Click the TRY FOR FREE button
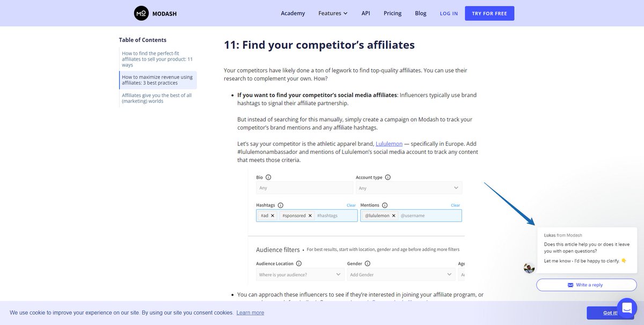This screenshot has width=644, height=325. click(x=489, y=13)
